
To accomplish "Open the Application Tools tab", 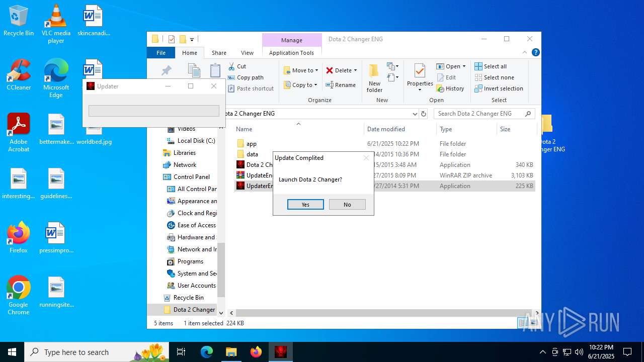I will (291, 53).
